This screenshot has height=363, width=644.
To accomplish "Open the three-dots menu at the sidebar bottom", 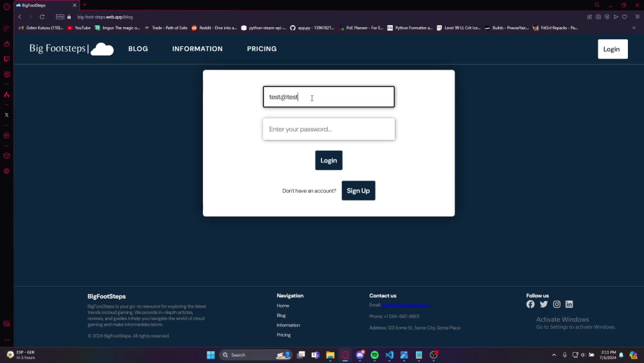I will [x=6, y=340].
